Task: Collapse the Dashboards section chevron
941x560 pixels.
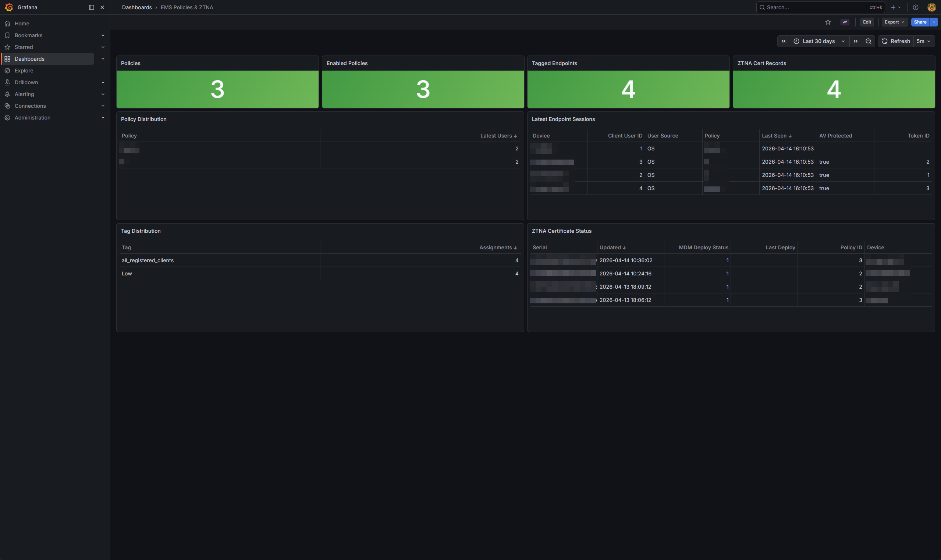Action: point(103,59)
